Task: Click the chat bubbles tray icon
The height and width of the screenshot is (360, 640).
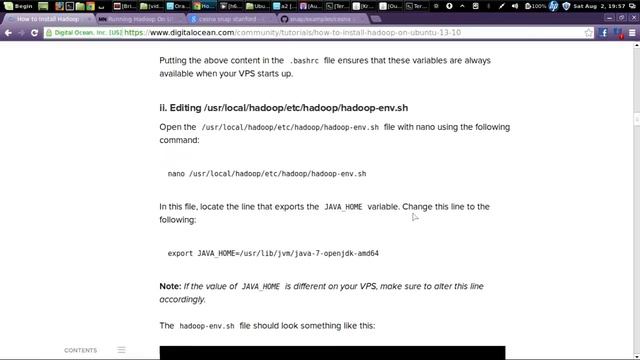Action: pyautogui.click(x=633, y=6)
